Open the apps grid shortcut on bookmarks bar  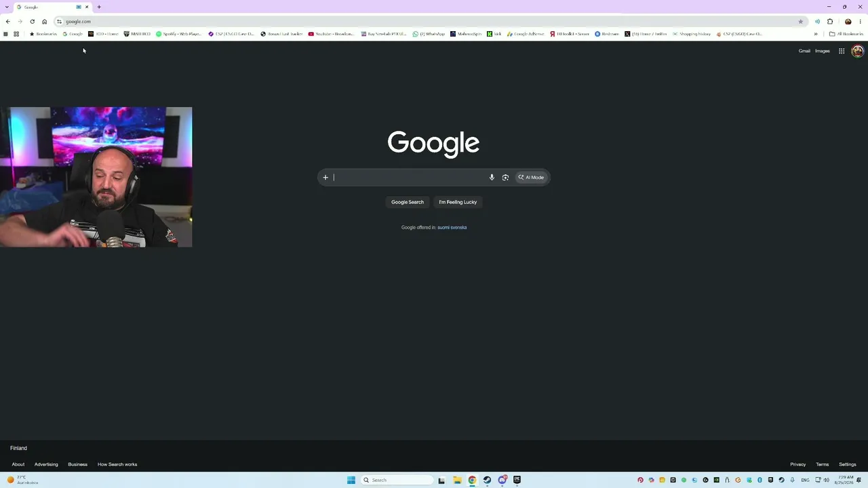pyautogui.click(x=16, y=34)
